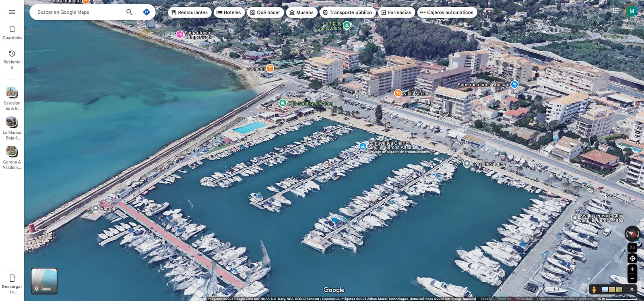Click España link in footer
Viewport: 644px width, 301px height.
(x=486, y=299)
